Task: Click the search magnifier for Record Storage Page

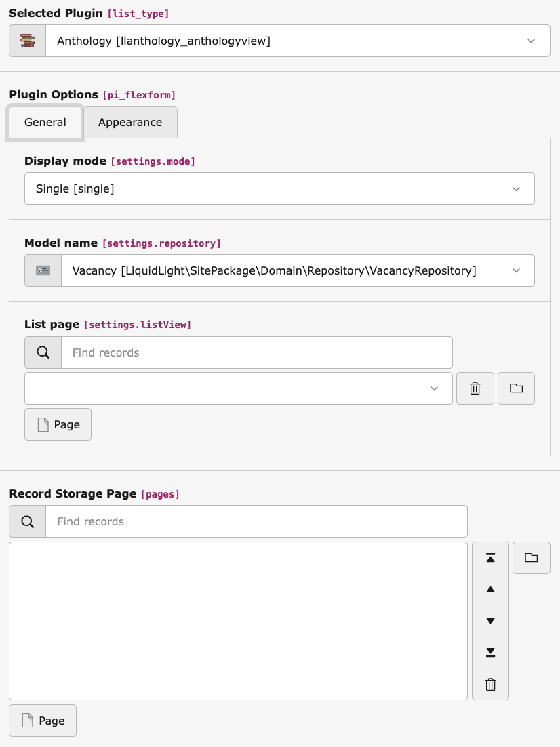Action: (27, 521)
